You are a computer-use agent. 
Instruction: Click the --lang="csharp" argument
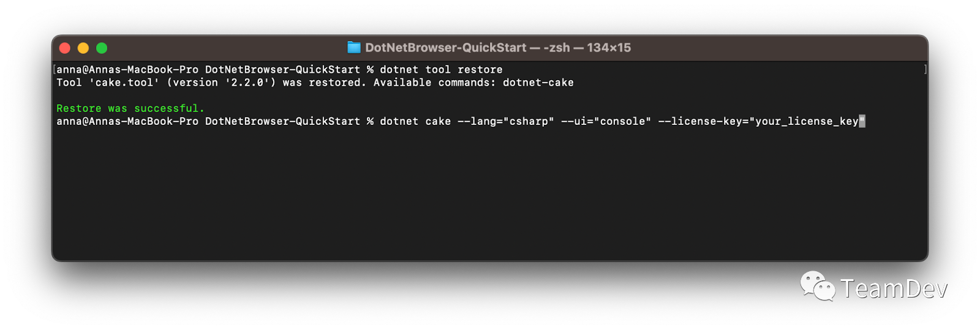(506, 121)
